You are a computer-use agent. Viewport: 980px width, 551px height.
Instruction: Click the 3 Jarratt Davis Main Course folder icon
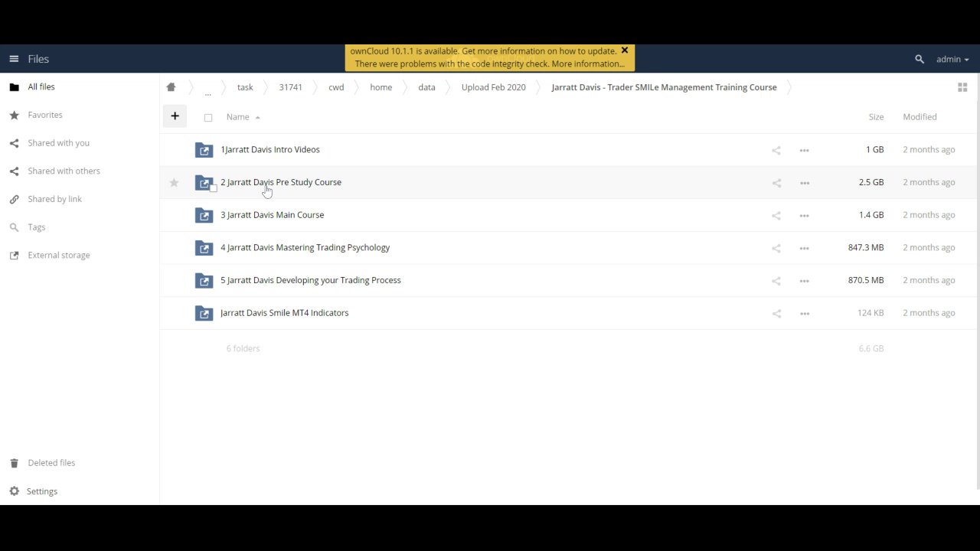204,215
